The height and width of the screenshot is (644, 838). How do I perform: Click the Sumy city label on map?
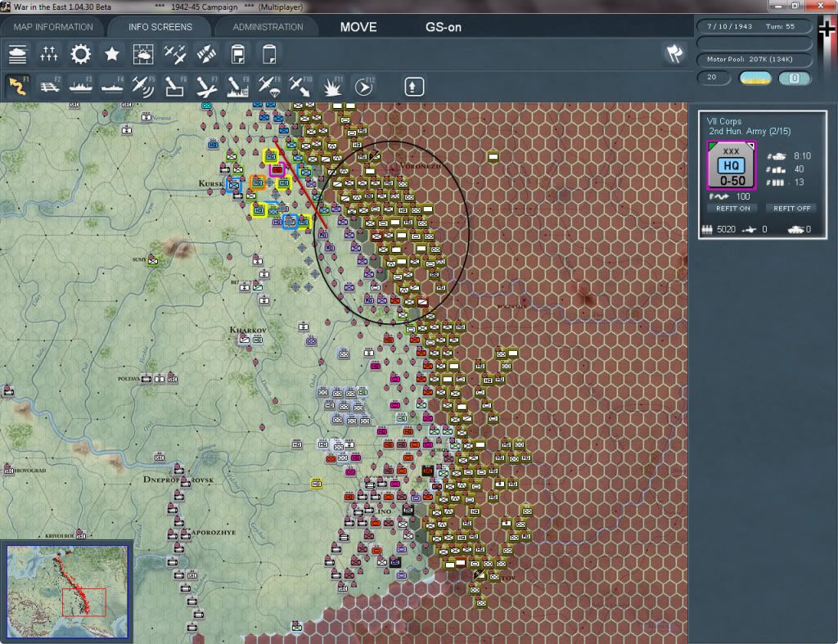(139, 259)
